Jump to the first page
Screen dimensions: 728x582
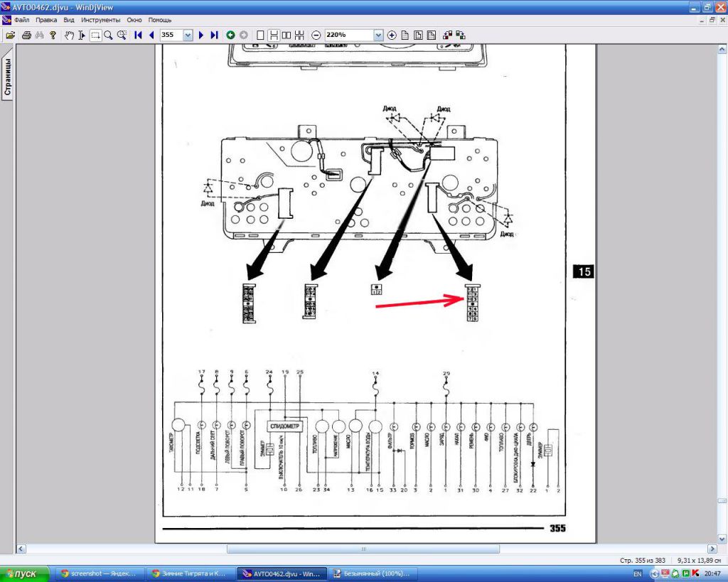coord(138,35)
